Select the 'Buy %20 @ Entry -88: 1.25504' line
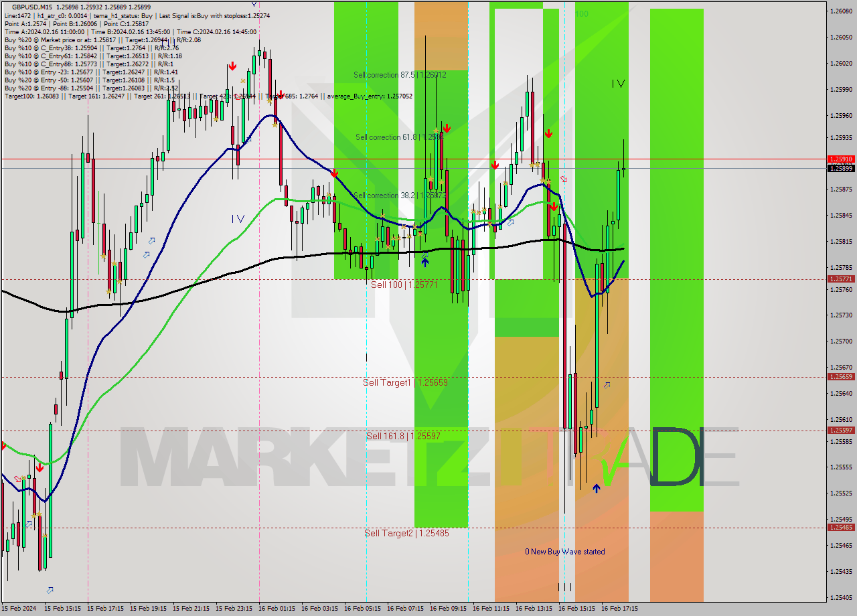The image size is (857, 616). (x=91, y=88)
